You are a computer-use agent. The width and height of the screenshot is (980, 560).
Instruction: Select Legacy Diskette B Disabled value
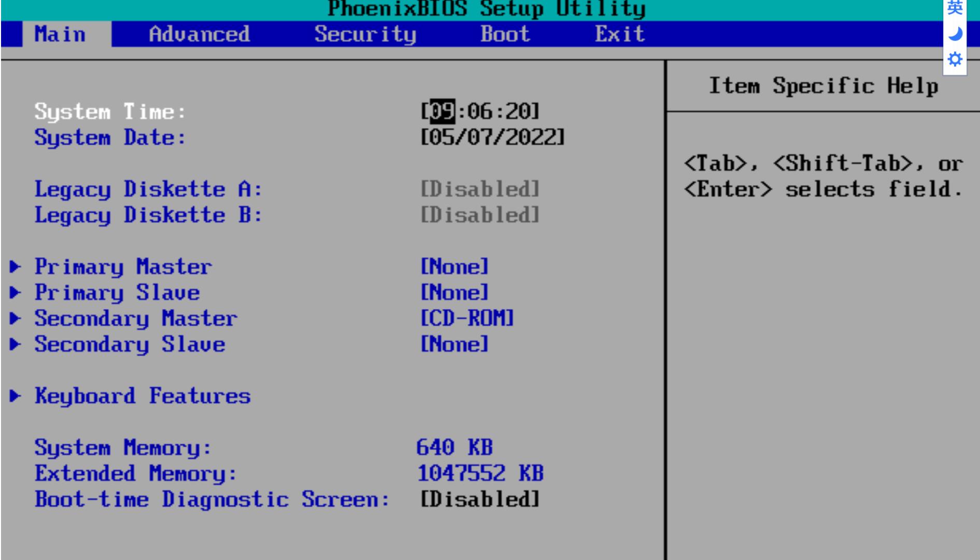pos(480,215)
